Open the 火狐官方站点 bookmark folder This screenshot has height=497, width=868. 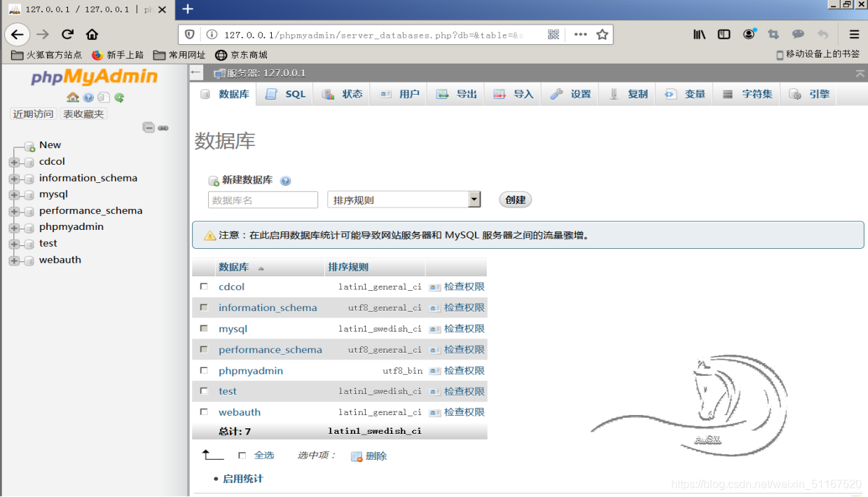point(47,55)
